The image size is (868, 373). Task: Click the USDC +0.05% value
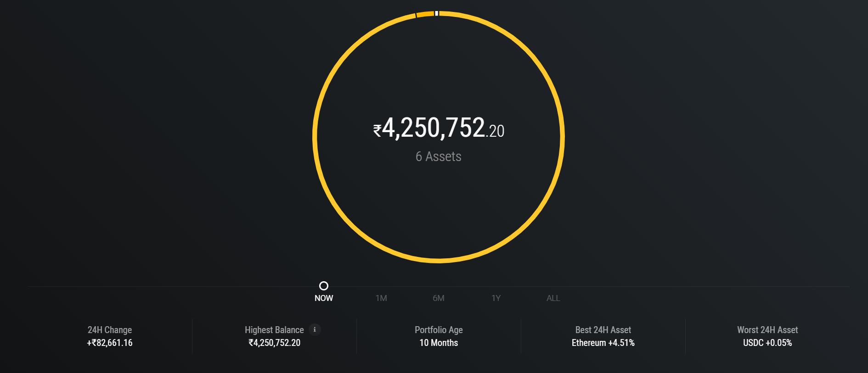coord(767,343)
